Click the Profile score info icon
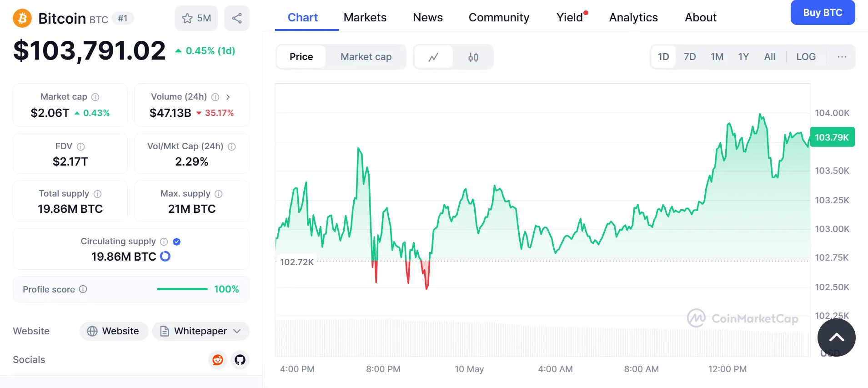 coord(83,289)
